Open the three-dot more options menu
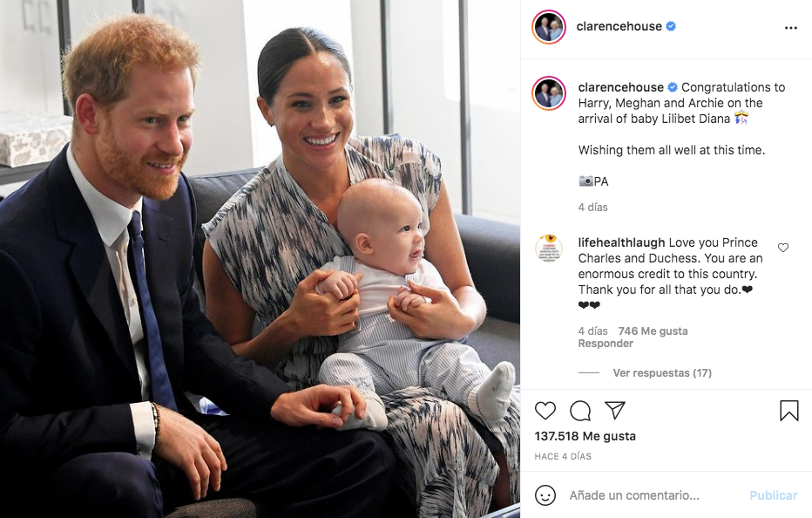Image resolution: width=812 pixels, height=518 pixels. click(x=791, y=28)
